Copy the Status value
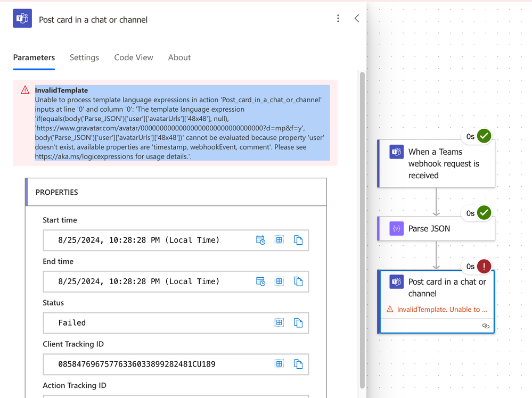This screenshot has width=532, height=398. coord(298,323)
